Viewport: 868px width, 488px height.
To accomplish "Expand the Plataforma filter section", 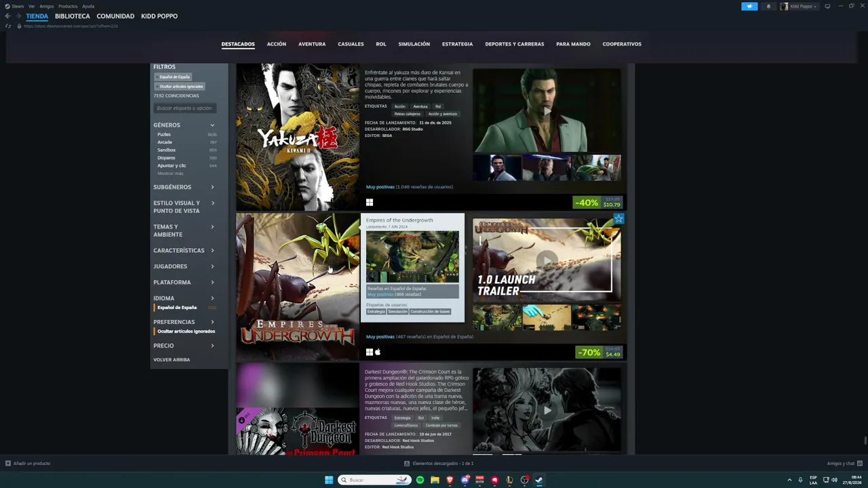I will pos(184,282).
